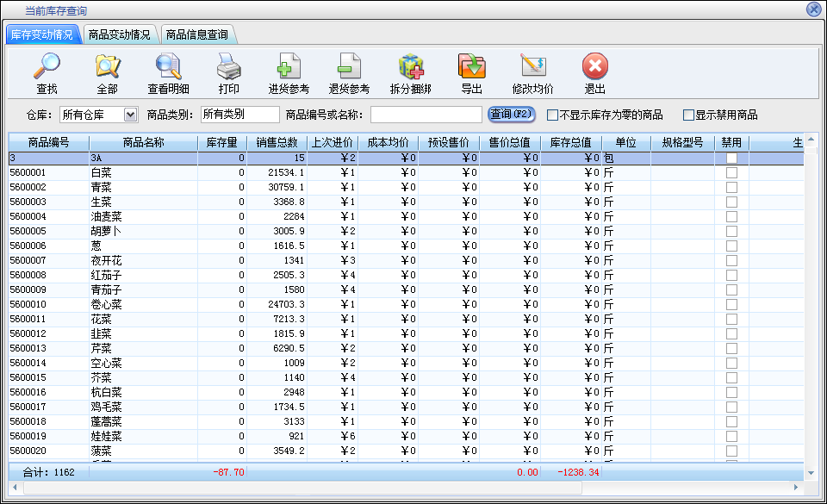Click the 打印 printer icon
827x504 pixels.
click(x=228, y=67)
